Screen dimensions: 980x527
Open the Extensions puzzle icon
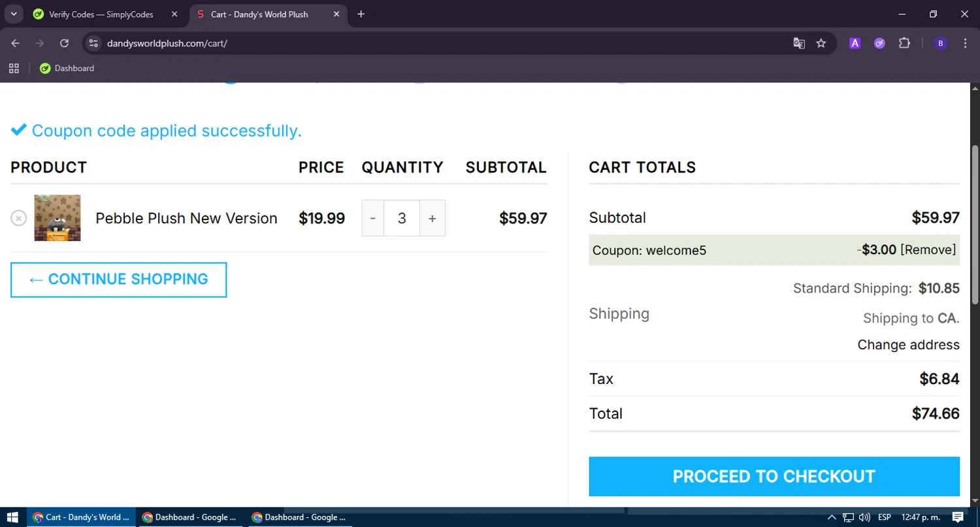[904, 43]
